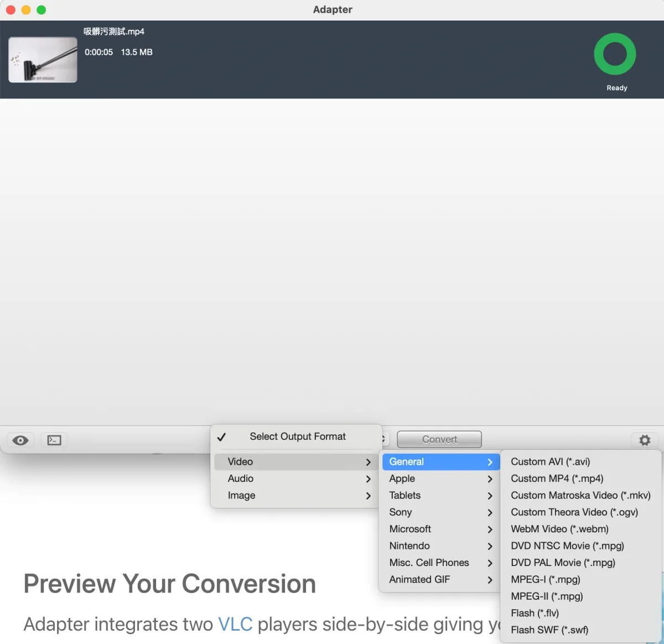Pick Custom Matroska Video (*.mkv)

pyautogui.click(x=580, y=495)
